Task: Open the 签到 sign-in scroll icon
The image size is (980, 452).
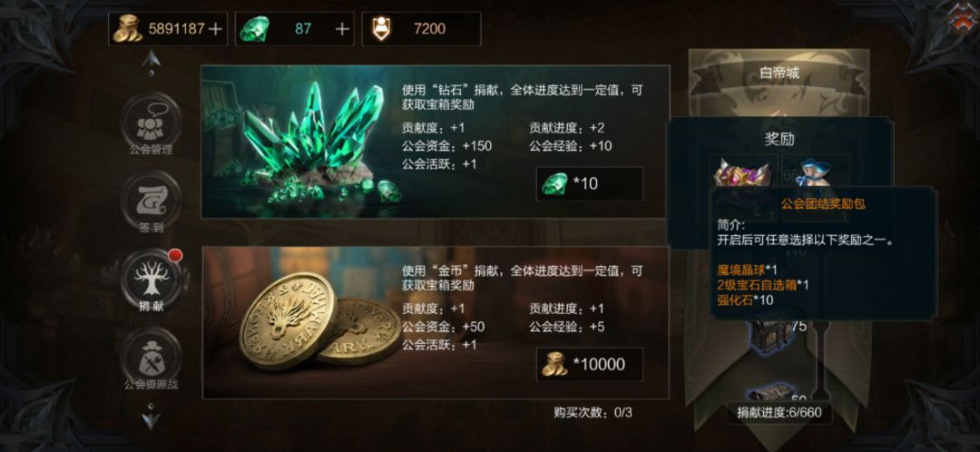Action: coord(151,201)
